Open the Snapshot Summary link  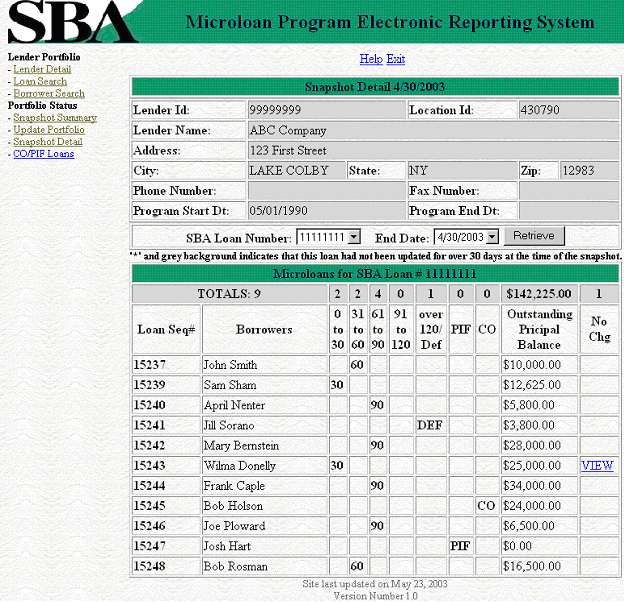[x=54, y=118]
